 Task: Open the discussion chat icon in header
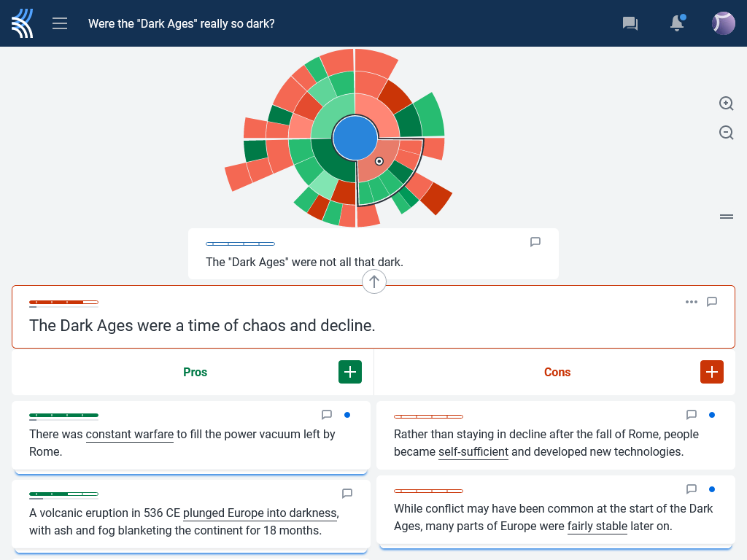tap(630, 23)
